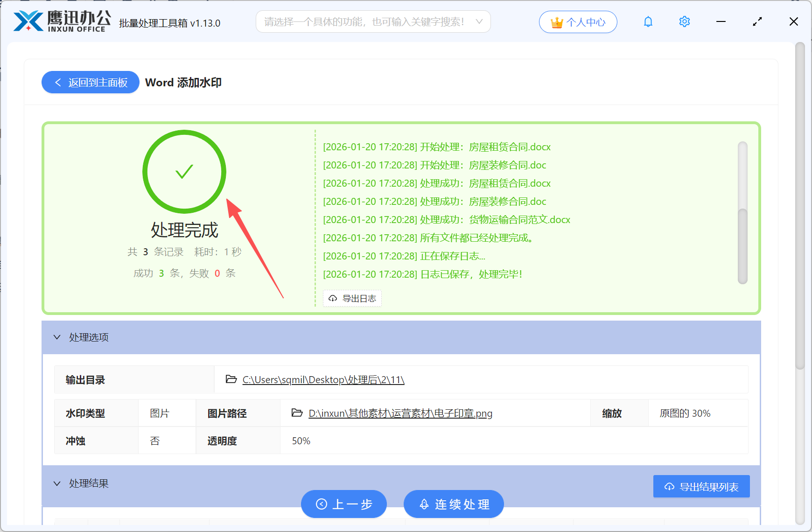The image size is (812, 532).
Task: Click 导出结果列表 button
Action: (x=701, y=486)
